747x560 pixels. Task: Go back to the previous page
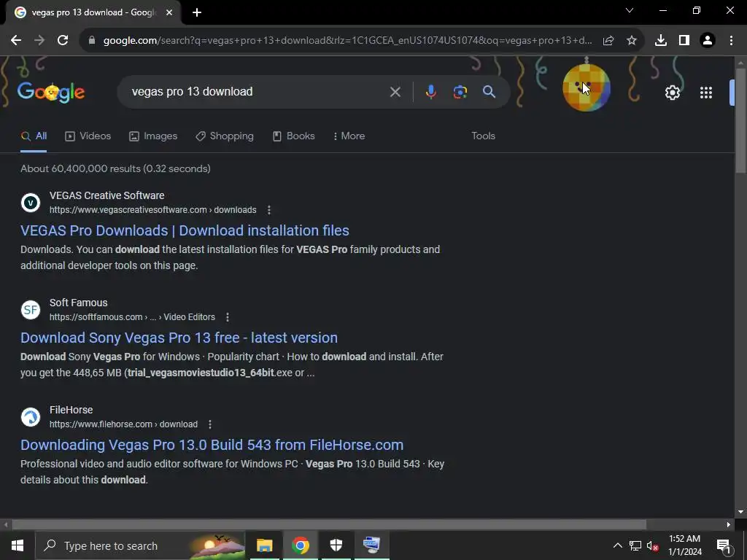pos(16,41)
